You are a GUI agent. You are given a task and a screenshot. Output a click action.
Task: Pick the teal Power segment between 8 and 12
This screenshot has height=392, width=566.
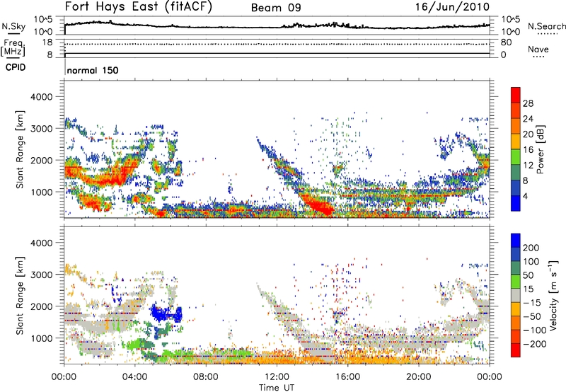516,173
